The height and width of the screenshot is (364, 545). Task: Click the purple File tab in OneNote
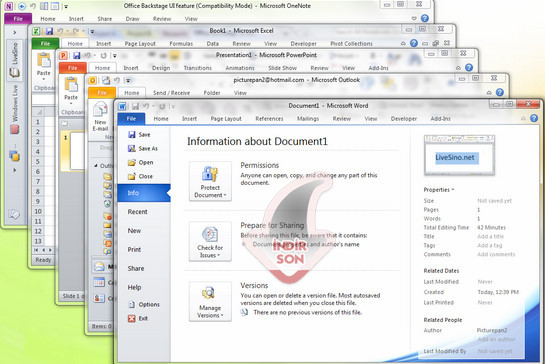[x=18, y=19]
